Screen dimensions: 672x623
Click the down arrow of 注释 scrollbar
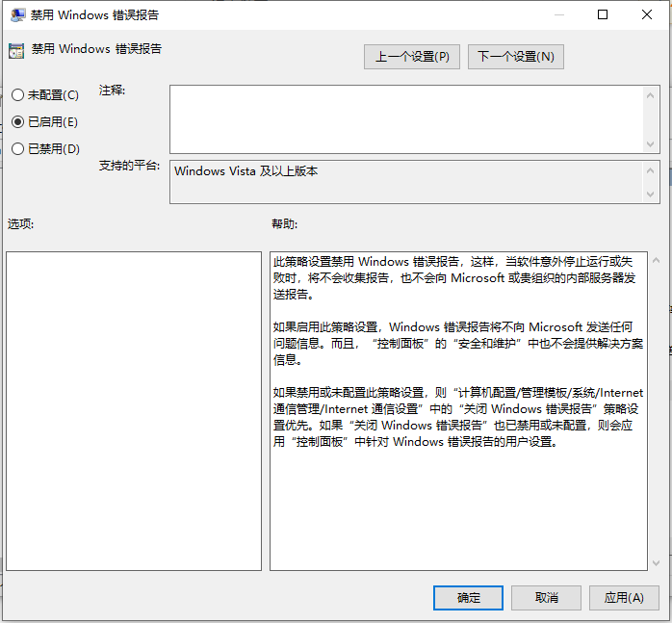650,144
